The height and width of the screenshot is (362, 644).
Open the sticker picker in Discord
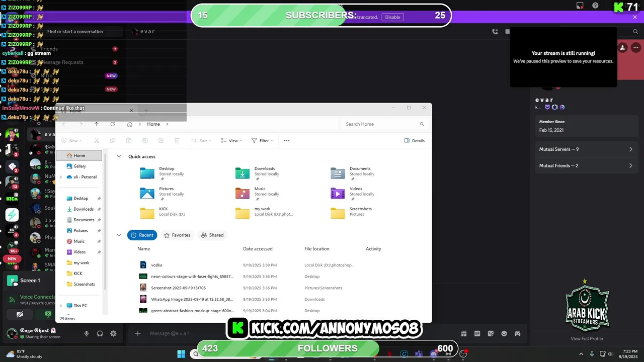click(x=491, y=333)
